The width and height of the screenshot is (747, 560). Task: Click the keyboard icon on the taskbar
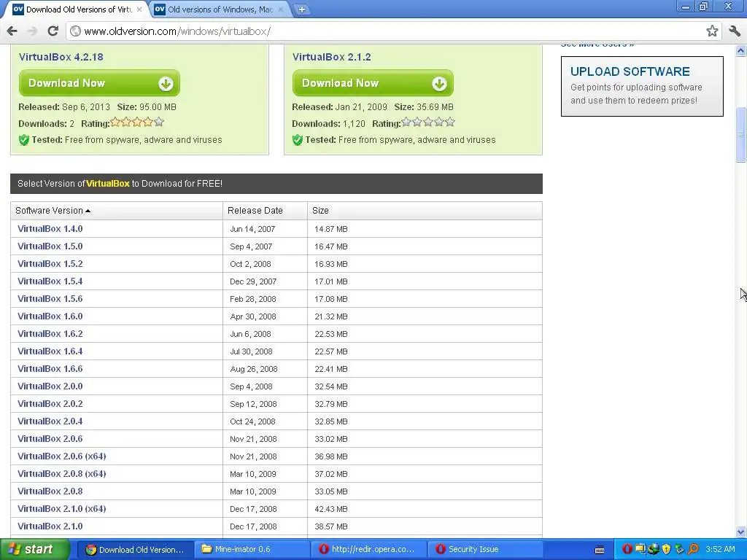pos(600,550)
